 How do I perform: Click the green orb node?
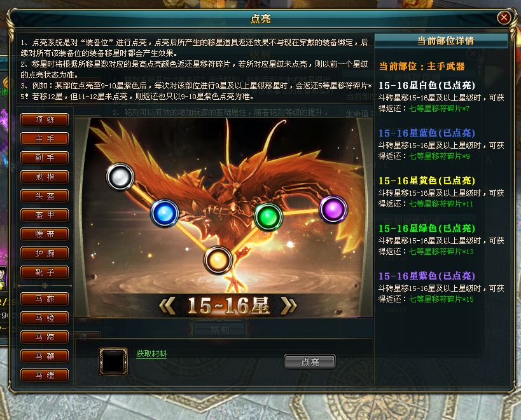tap(268, 217)
